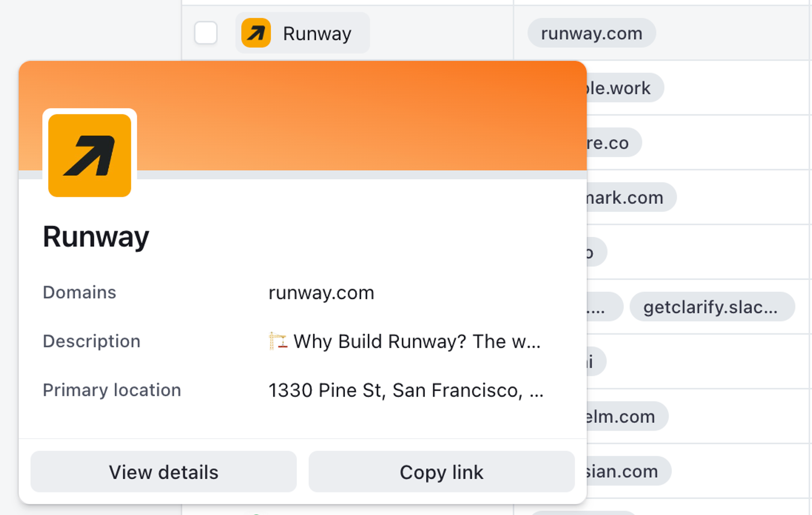Click the partially hidden 'le.work' domain chip
This screenshot has height=515, width=812.
(x=621, y=88)
